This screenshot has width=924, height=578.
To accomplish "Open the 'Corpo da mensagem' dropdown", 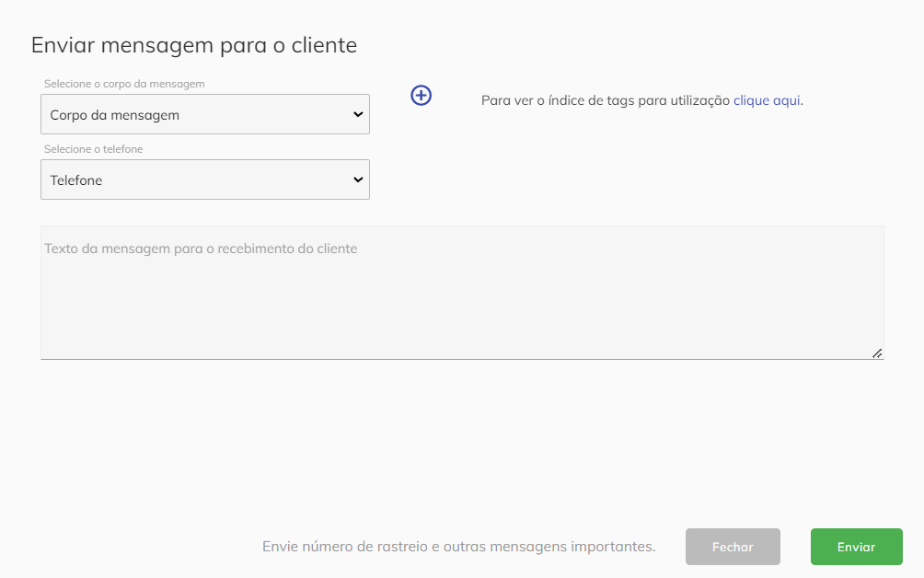I will click(205, 114).
